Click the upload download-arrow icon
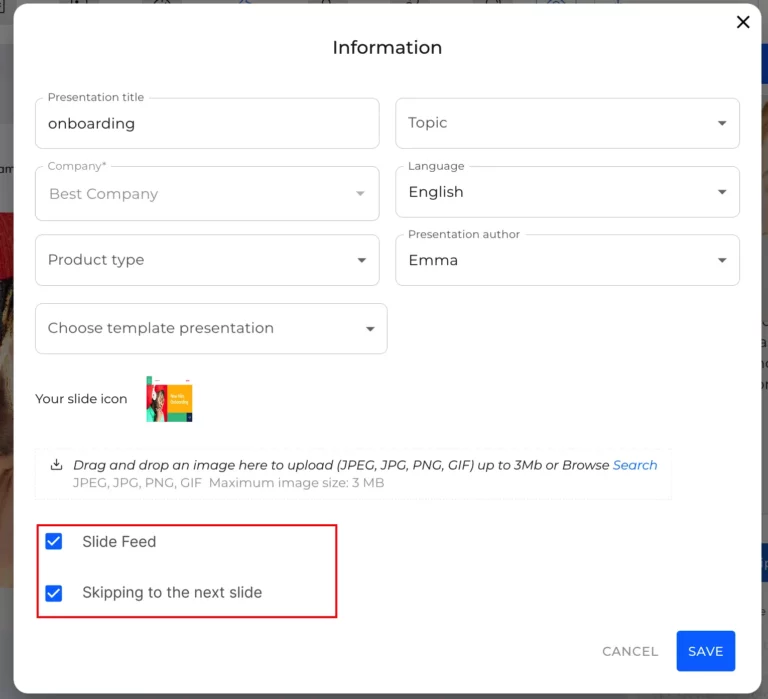 pos(56,464)
